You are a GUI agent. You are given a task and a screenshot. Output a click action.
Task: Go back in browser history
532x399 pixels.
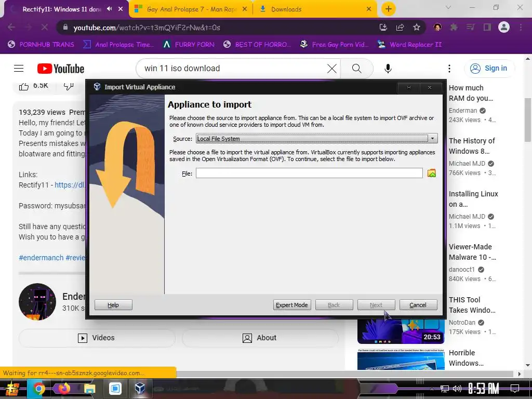point(11,27)
